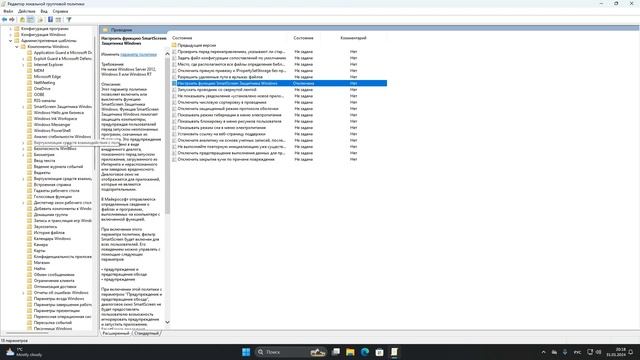The width and height of the screenshot is (640, 360).
Task: Expand the SmartScreen Защитника Windows node
Action: tap(23, 107)
